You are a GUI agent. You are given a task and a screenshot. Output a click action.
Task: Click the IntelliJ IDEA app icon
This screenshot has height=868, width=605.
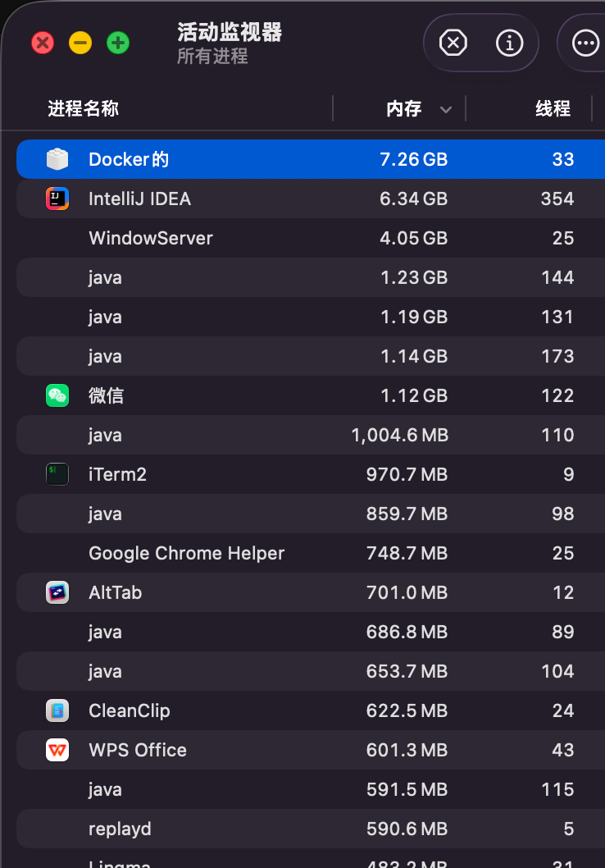point(57,199)
